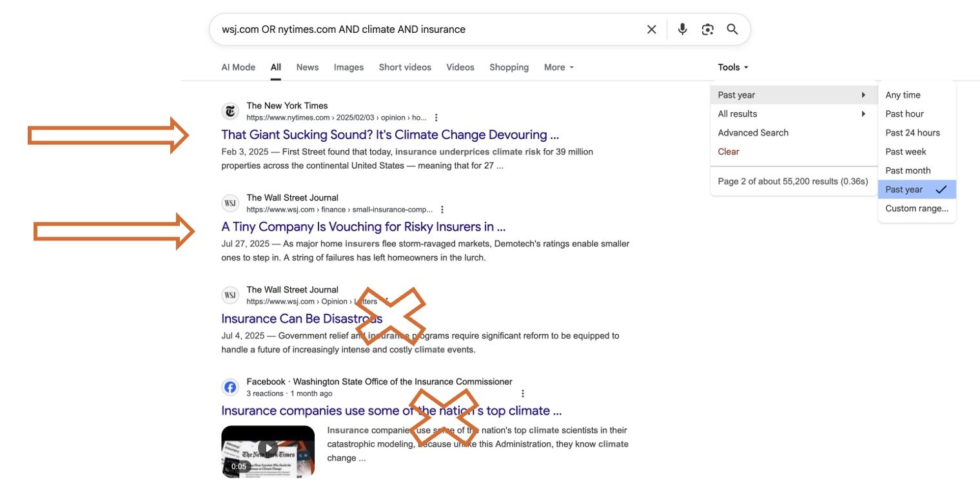Open the Images tab
980x495 pixels.
[x=349, y=67]
